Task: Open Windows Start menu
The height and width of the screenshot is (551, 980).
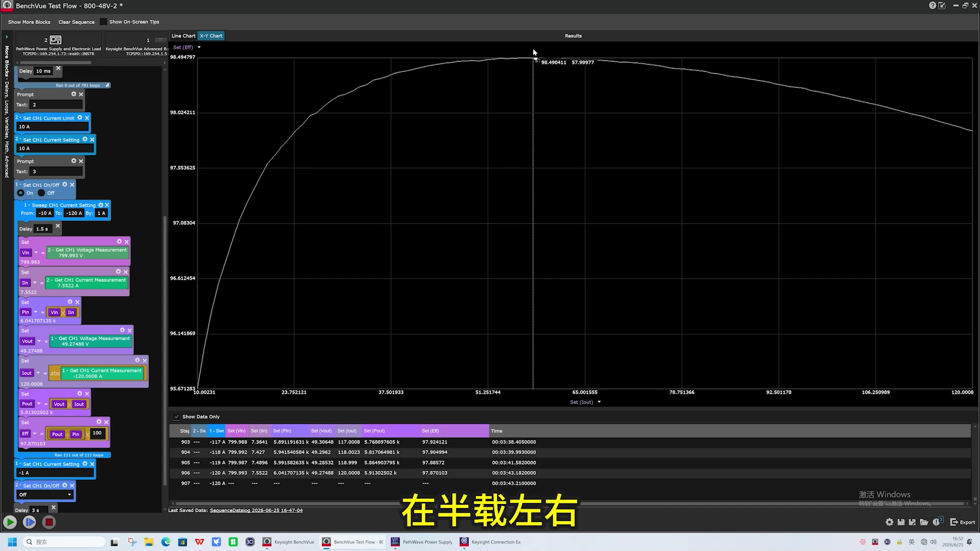Action: coord(12,542)
